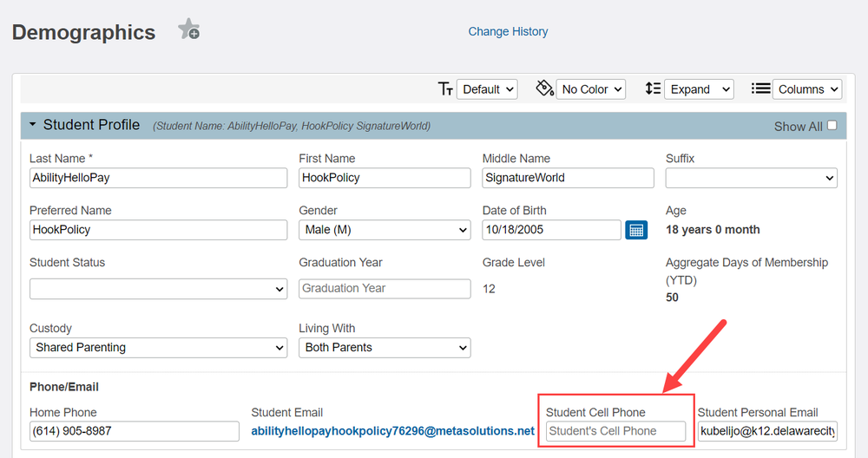
Task: Open the Date of Birth calendar picker
Action: click(x=636, y=230)
